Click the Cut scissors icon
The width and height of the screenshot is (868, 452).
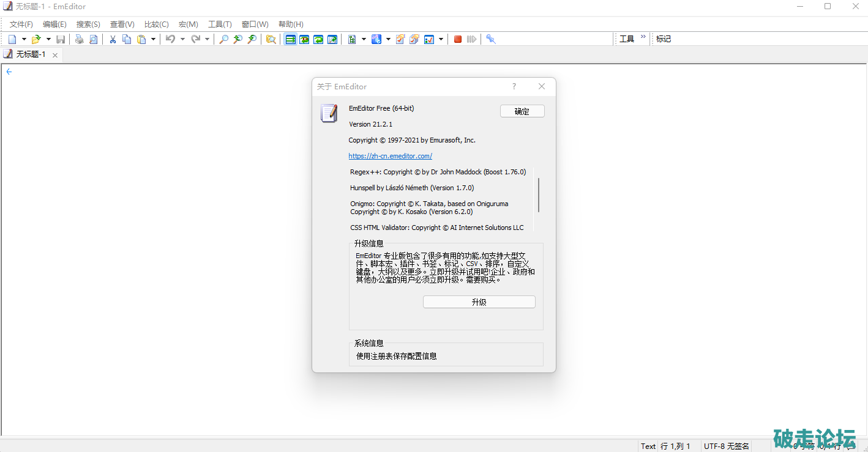pos(113,39)
